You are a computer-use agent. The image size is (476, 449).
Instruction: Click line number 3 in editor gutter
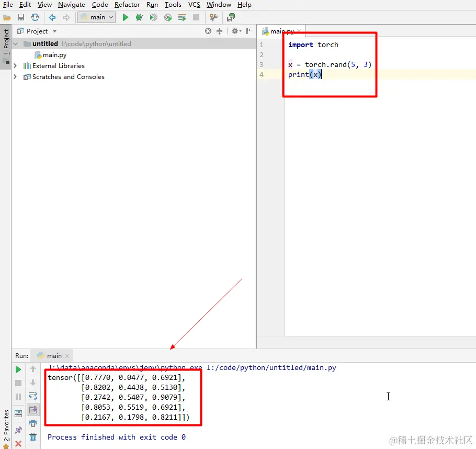262,64
